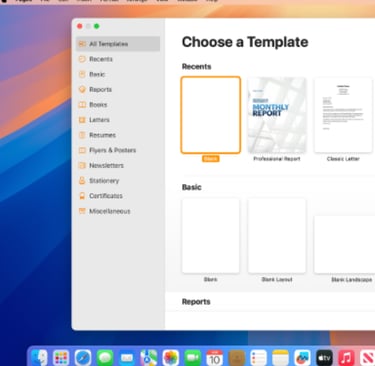Launch Music from the Dock
Image resolution: width=375 pixels, height=366 pixels.
click(x=346, y=358)
